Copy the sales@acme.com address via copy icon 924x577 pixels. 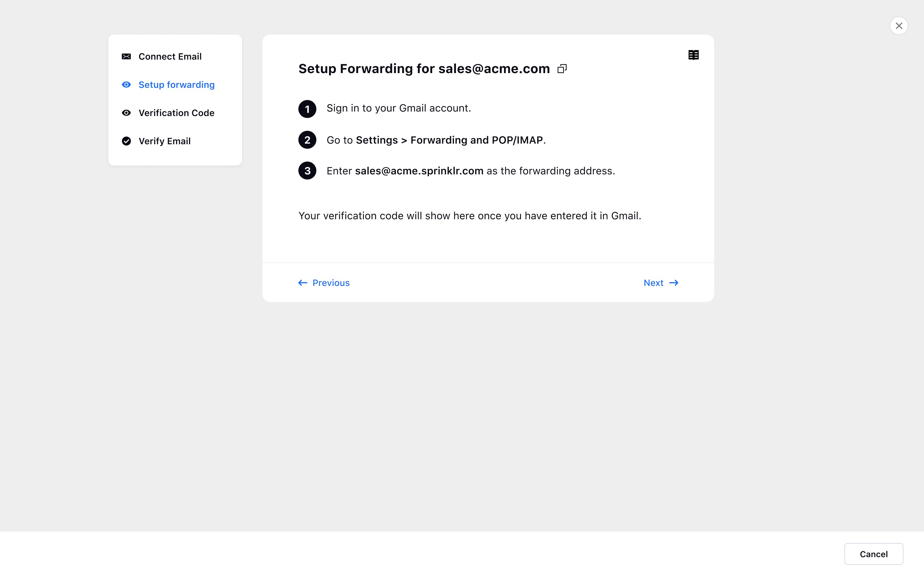point(562,69)
